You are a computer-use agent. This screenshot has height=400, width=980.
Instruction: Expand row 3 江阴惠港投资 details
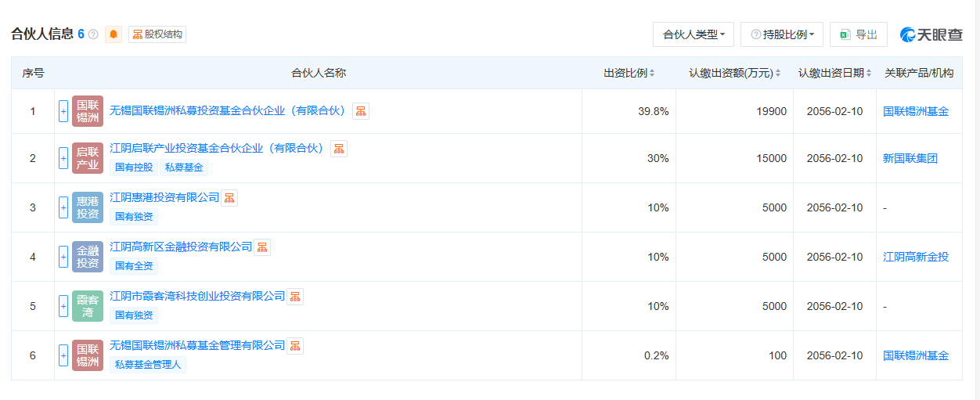click(x=63, y=207)
